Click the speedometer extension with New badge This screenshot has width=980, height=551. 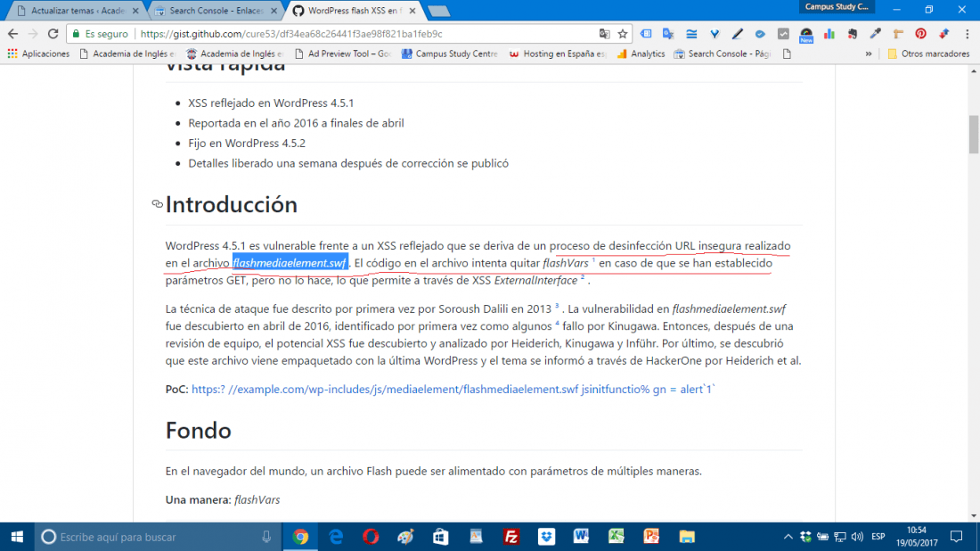[806, 35]
